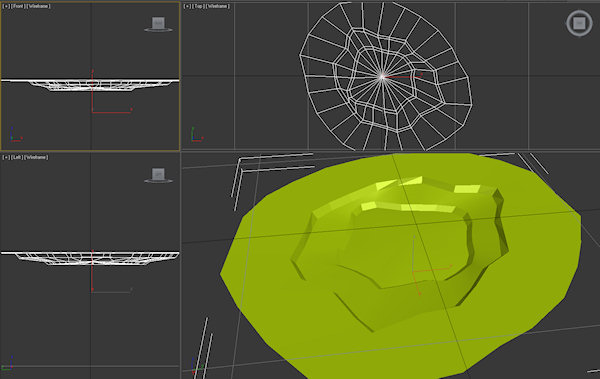Open the [Left] view label menu
This screenshot has width=600, height=379.
tap(17, 157)
